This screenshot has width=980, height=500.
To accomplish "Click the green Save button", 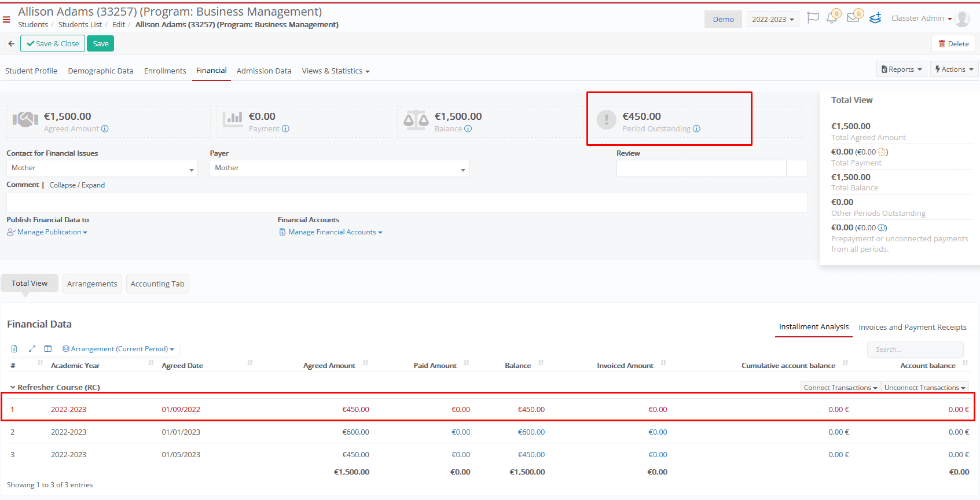I will 101,43.
